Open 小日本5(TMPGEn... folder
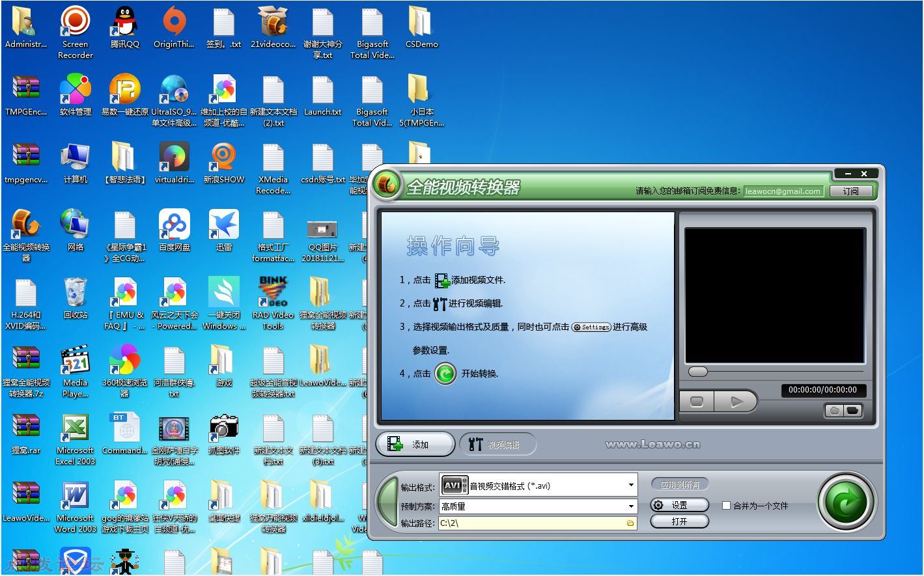 pos(421,100)
